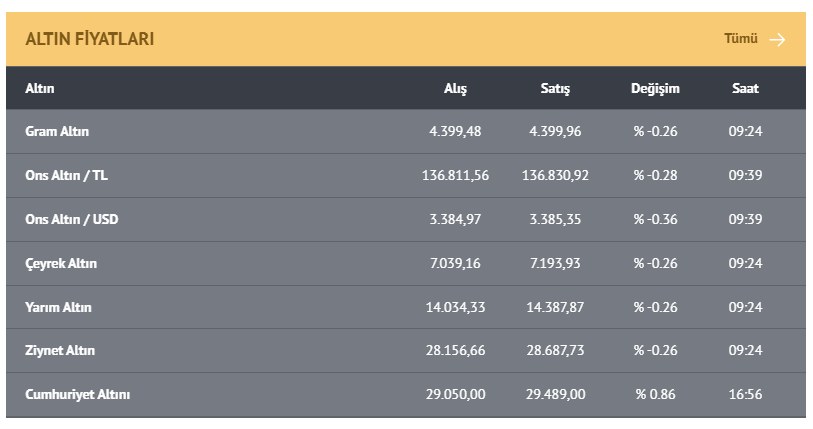Click the Cumhuriyet Altını time 16:56
Viewport: 813px width, 429px height.
(x=745, y=394)
